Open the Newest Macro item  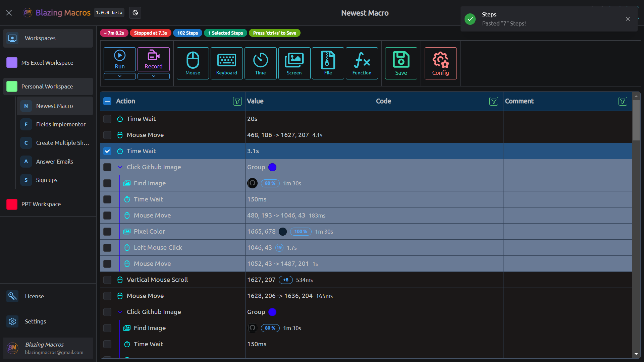(x=55, y=106)
